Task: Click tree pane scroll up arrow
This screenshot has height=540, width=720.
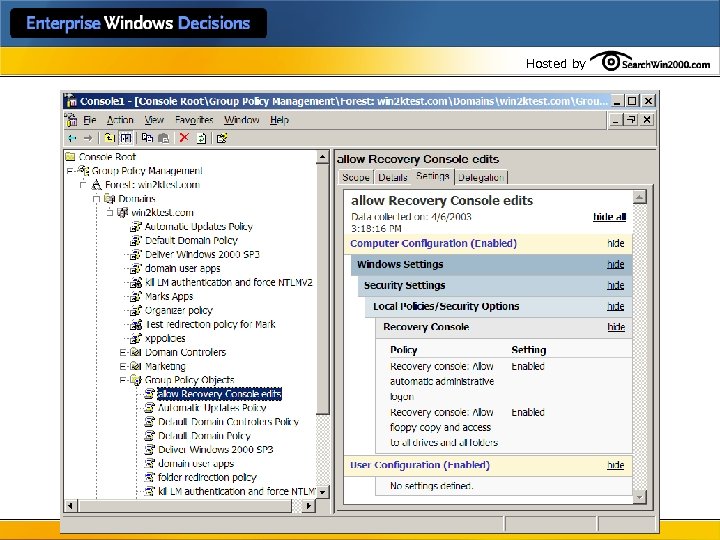Action: (322, 157)
